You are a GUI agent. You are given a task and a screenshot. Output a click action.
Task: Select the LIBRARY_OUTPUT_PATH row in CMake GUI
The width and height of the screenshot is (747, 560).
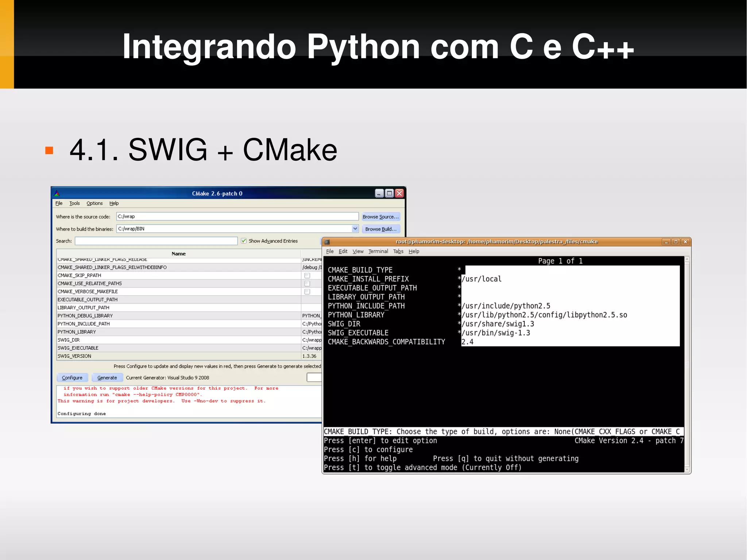pos(189,308)
